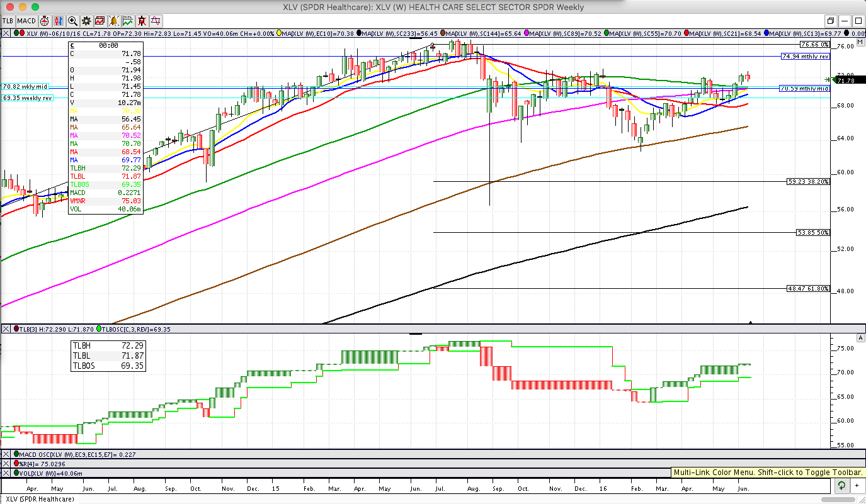Click the macOS yellow minimize button
The height and width of the screenshot is (504, 866).
23,7
